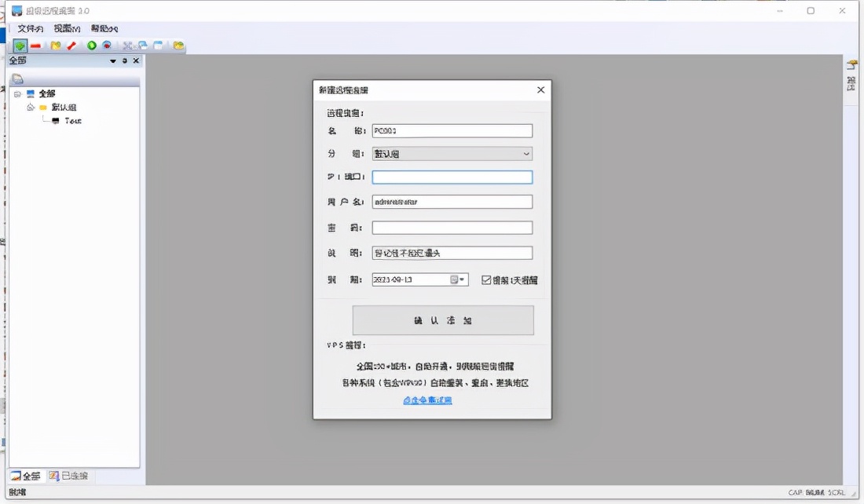Screen dimensions: 864x504
Task: Toggle the expiry reminder checkbox
Action: 486,279
